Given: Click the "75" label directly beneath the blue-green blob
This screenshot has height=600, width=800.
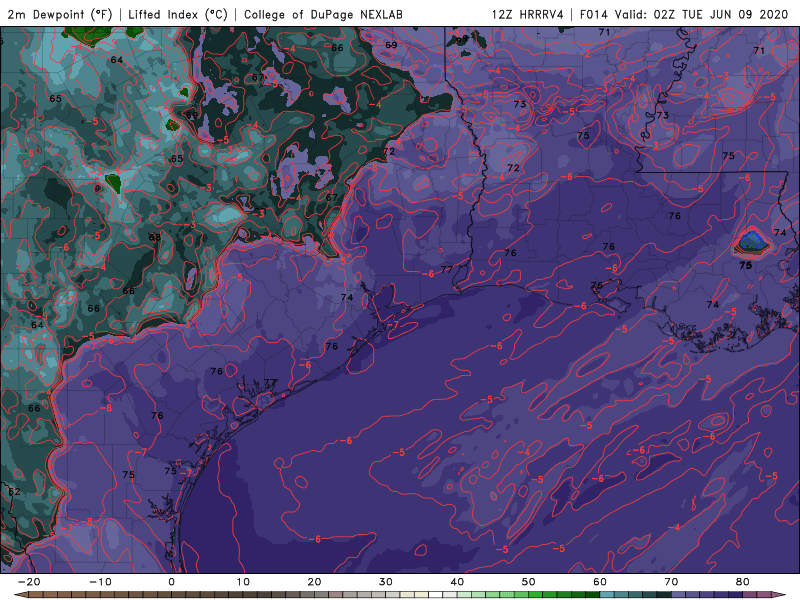Looking at the screenshot, I should pyautogui.click(x=745, y=265).
